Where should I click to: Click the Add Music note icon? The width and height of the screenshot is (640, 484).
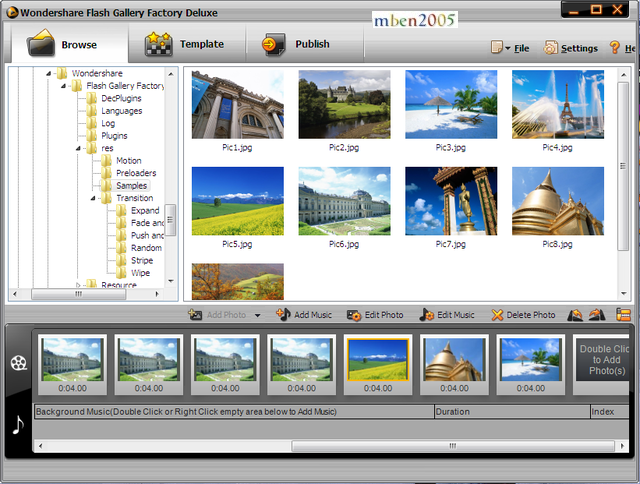tap(283, 314)
